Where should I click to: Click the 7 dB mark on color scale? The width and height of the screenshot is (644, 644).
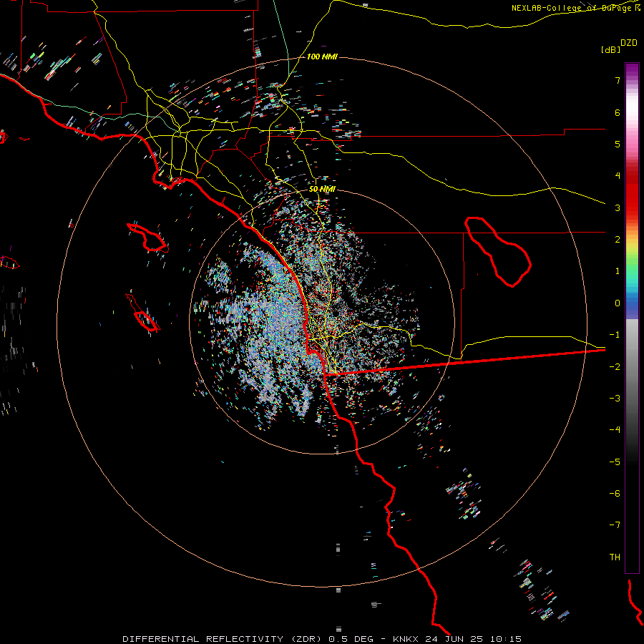618,80
